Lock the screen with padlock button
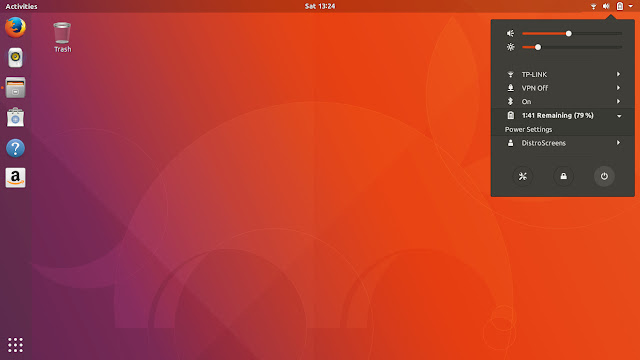Image resolution: width=640 pixels, height=360 pixels. (x=563, y=176)
